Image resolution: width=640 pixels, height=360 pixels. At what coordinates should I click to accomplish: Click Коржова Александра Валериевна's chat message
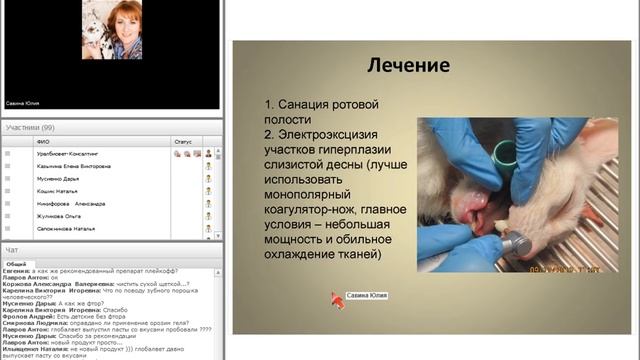[x=96, y=284]
